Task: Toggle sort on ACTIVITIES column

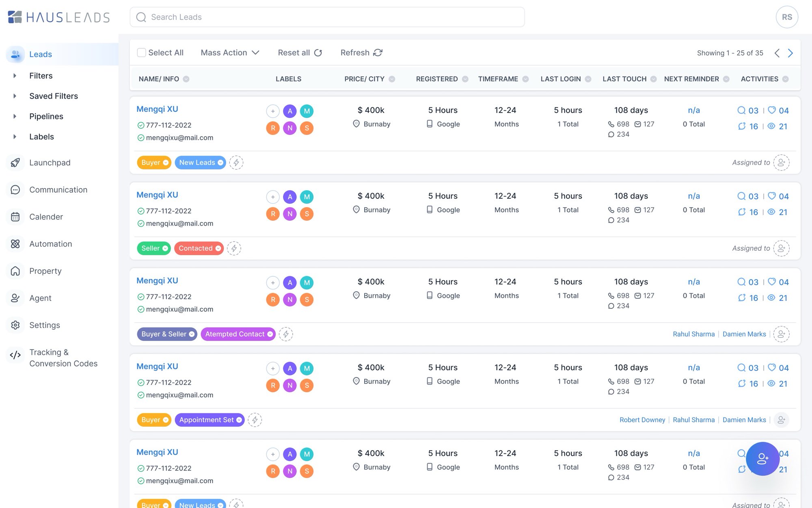Action: [785, 79]
